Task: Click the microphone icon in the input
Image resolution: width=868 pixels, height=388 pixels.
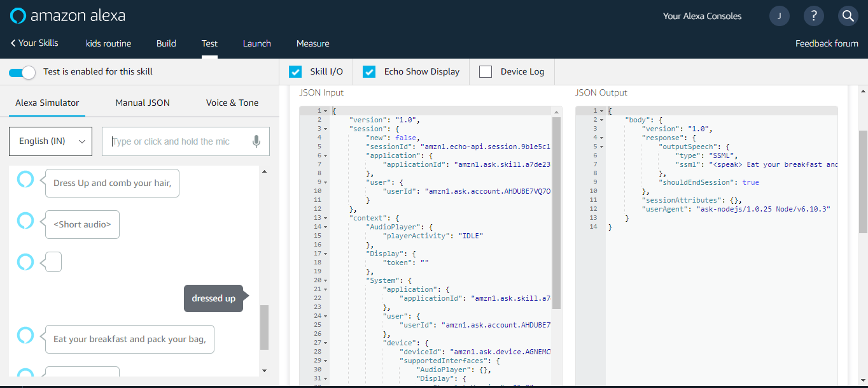Action: point(256,141)
